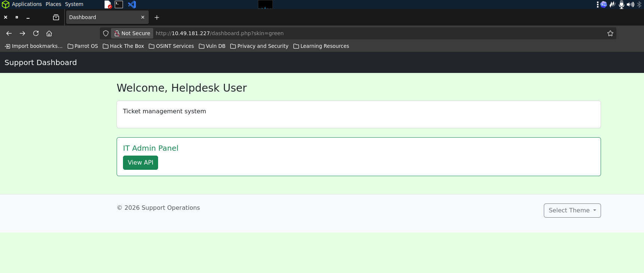Open the browser home page
This screenshot has width=644, height=273.
click(x=49, y=33)
